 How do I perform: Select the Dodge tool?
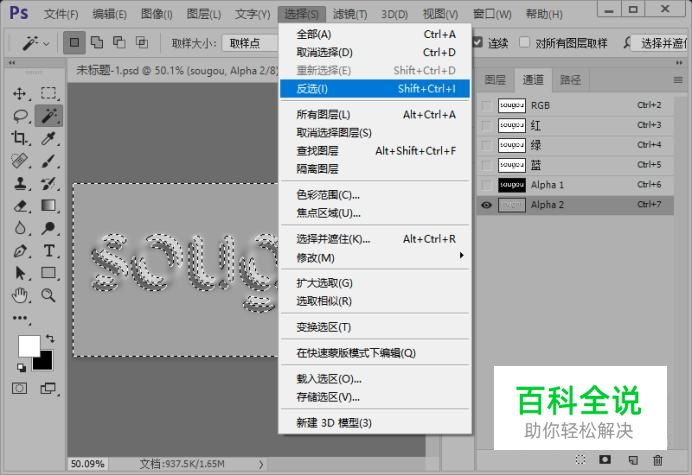[x=49, y=228]
